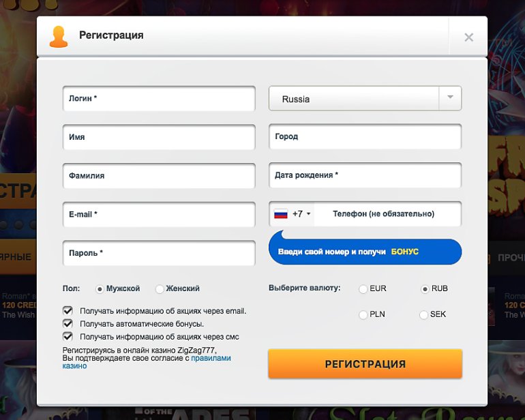525x420 pixels.
Task: Uncheck receiving promo info via email
Action: click(x=67, y=311)
